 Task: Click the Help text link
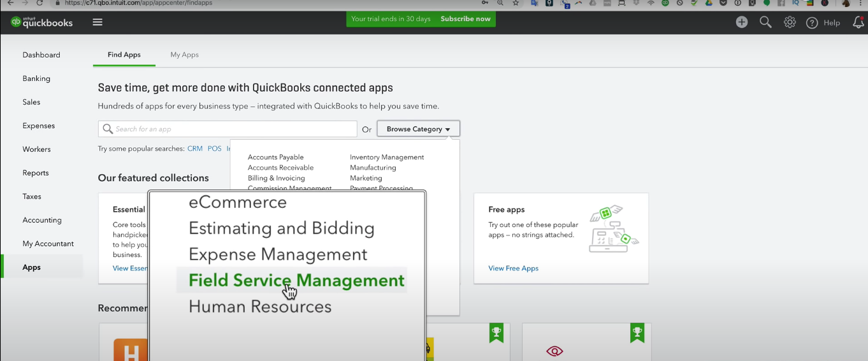tap(832, 23)
